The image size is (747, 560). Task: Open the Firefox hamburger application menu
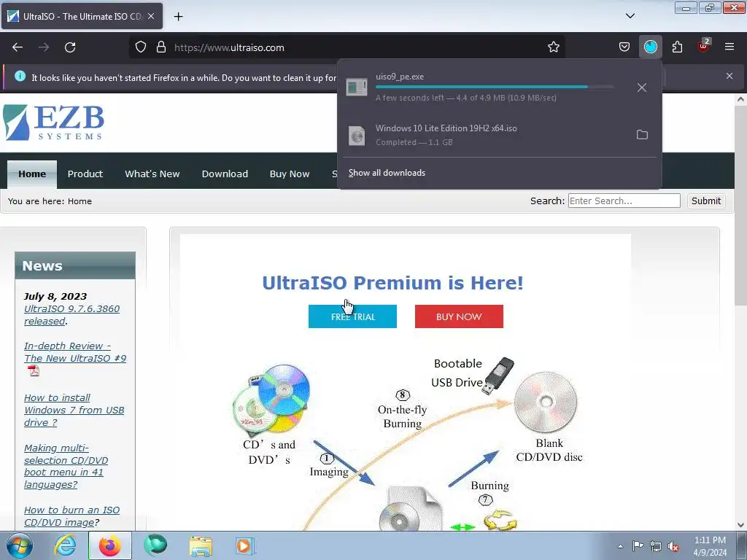[x=729, y=47]
